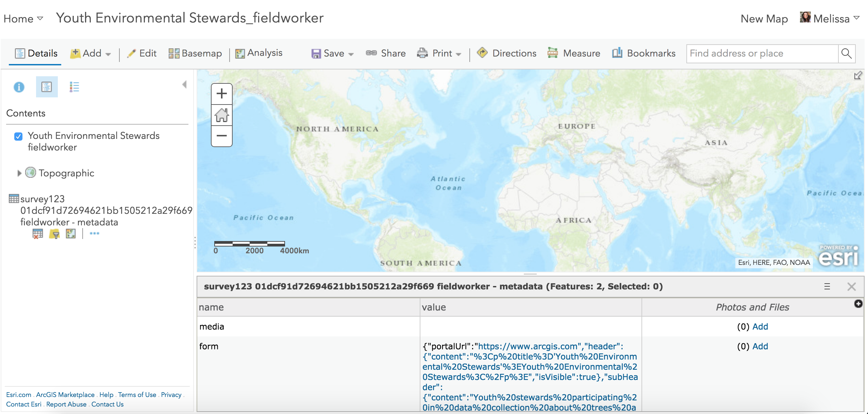
Task: Open analysis icon under survey123 layer
Action: tap(71, 234)
